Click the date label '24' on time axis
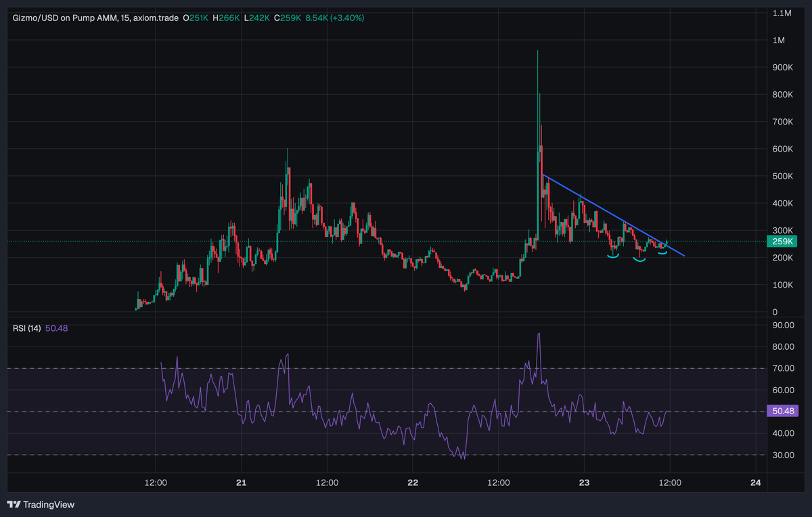The width and height of the screenshot is (812, 517). 756,482
